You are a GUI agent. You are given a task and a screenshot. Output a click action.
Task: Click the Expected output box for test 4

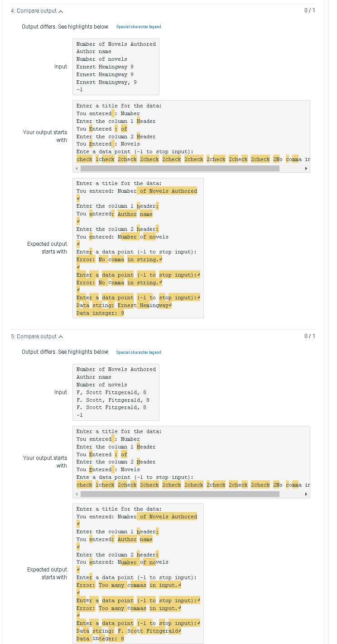coord(138,248)
